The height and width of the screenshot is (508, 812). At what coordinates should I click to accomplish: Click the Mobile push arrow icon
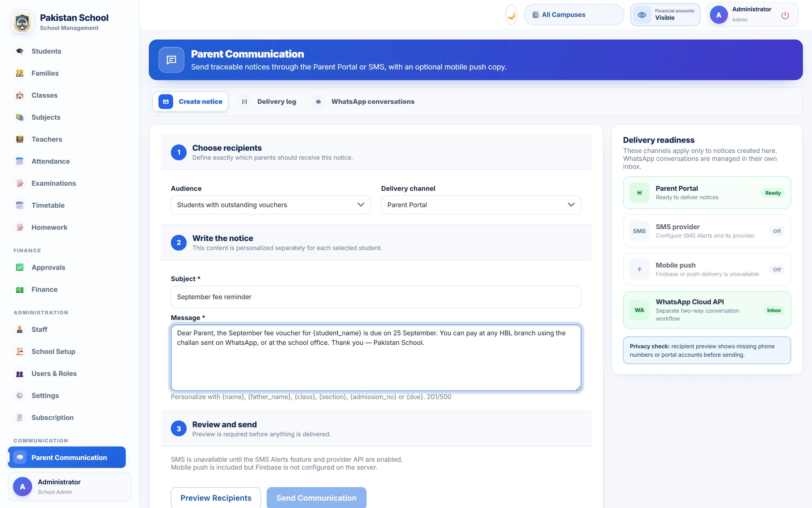pos(639,270)
